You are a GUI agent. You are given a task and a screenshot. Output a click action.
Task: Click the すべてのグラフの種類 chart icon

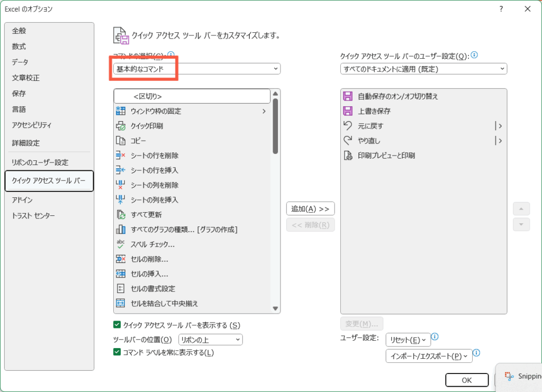pos(121,230)
